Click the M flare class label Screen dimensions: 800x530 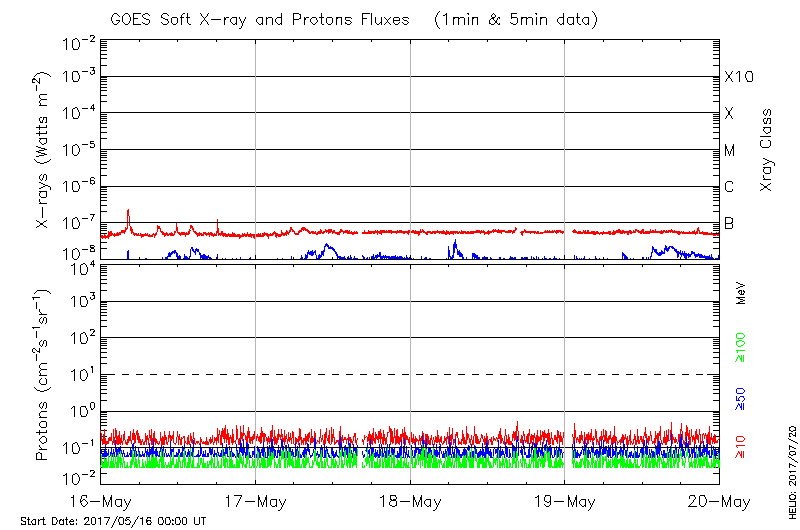pos(730,150)
